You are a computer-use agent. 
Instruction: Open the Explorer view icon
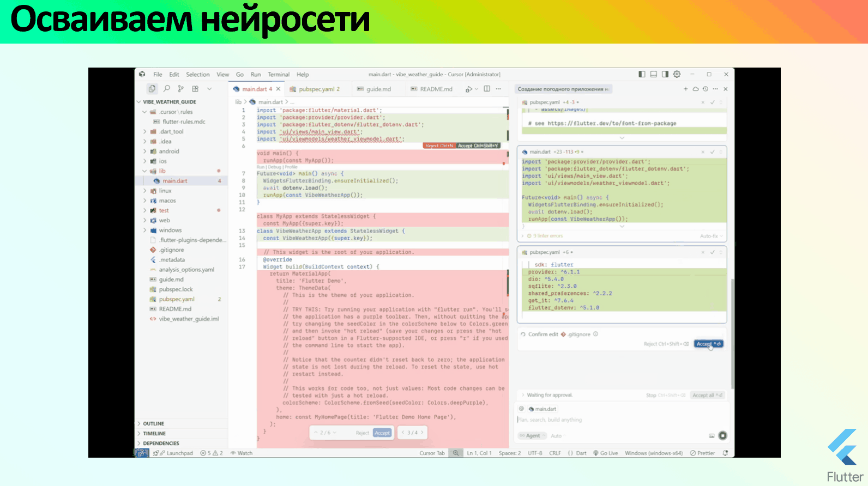point(152,88)
